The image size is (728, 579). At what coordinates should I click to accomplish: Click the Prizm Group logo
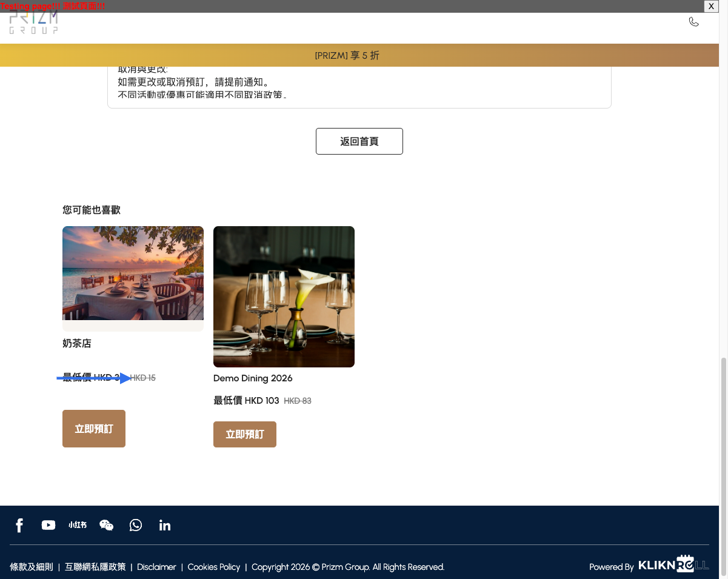click(34, 23)
